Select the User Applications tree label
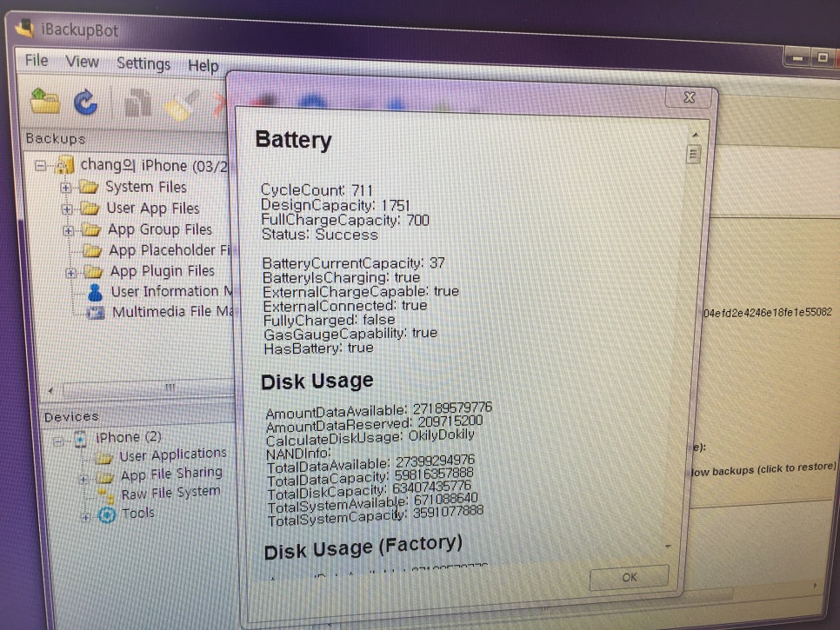This screenshot has width=840, height=630. (x=173, y=455)
